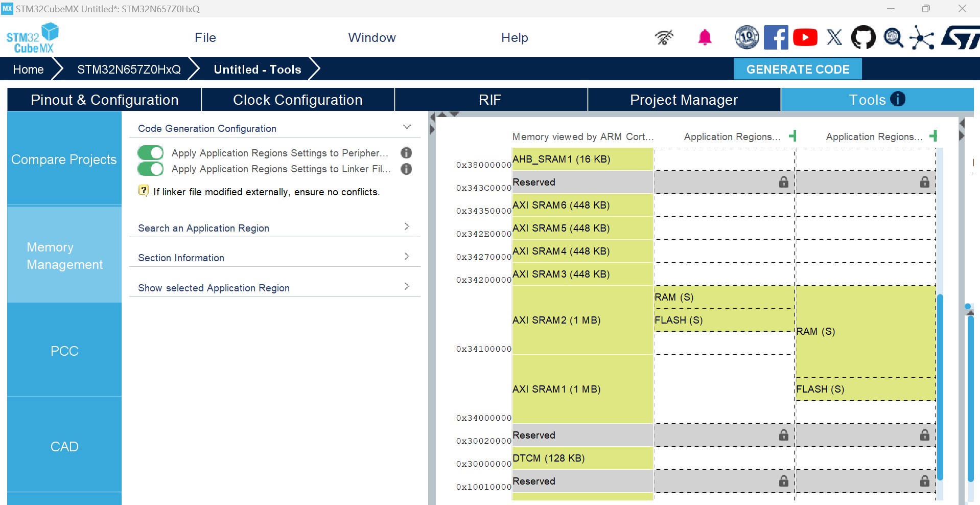
Task: Select DTCM (128 KB) memory block
Action: (x=582, y=458)
